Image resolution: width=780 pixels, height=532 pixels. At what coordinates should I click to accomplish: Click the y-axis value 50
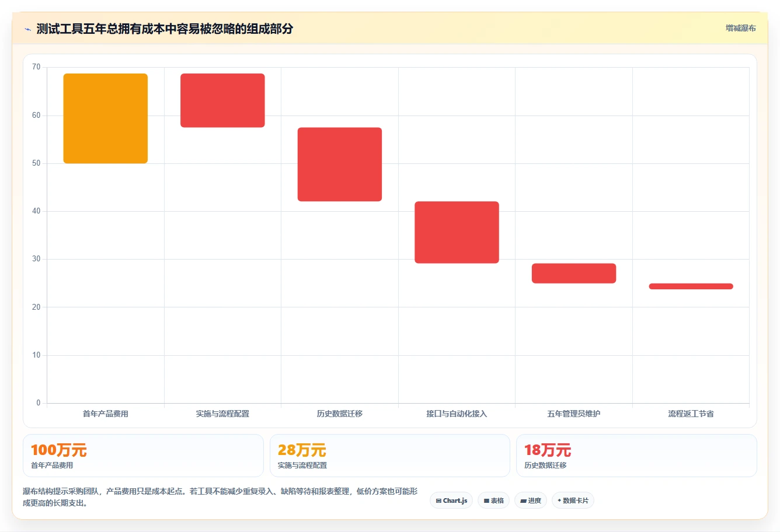pyautogui.click(x=36, y=163)
